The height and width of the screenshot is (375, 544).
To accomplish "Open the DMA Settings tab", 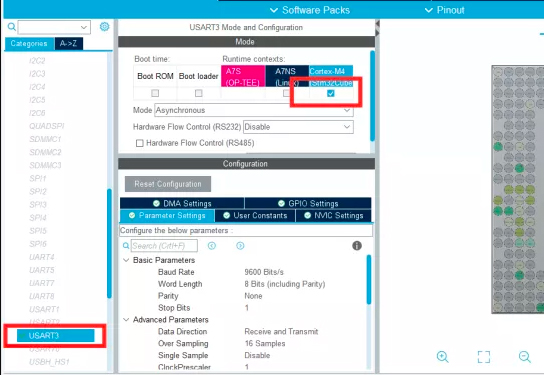I will (x=182, y=203).
